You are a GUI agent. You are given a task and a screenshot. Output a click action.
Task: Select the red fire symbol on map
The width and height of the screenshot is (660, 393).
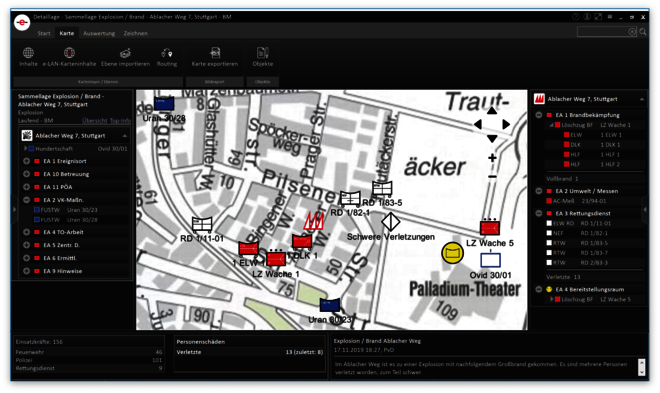tap(314, 220)
